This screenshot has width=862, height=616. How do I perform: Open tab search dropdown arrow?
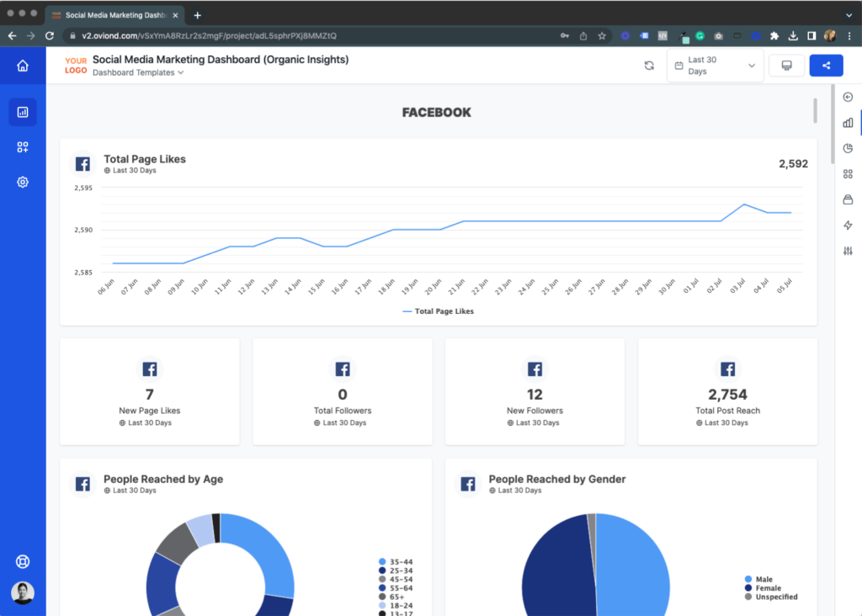(849, 15)
